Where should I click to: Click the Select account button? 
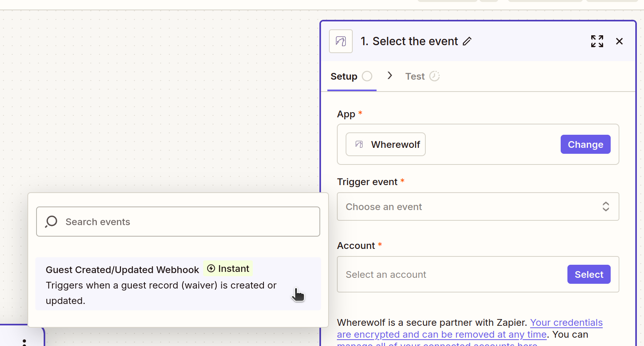tap(589, 274)
